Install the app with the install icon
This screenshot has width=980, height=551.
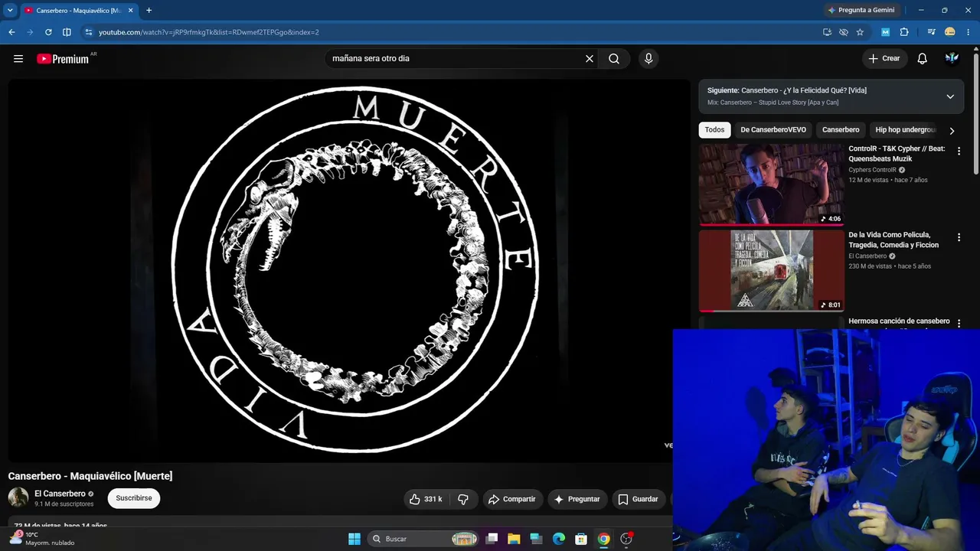(827, 32)
